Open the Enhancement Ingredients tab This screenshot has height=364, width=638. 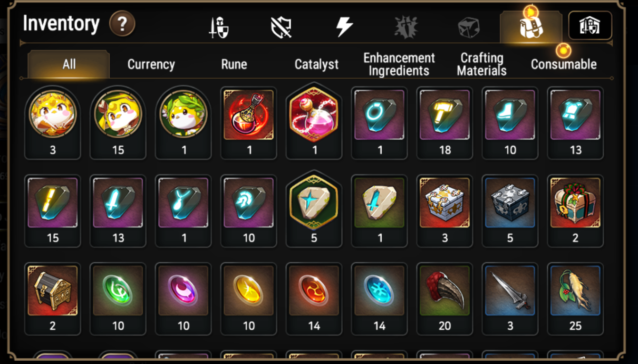click(399, 65)
